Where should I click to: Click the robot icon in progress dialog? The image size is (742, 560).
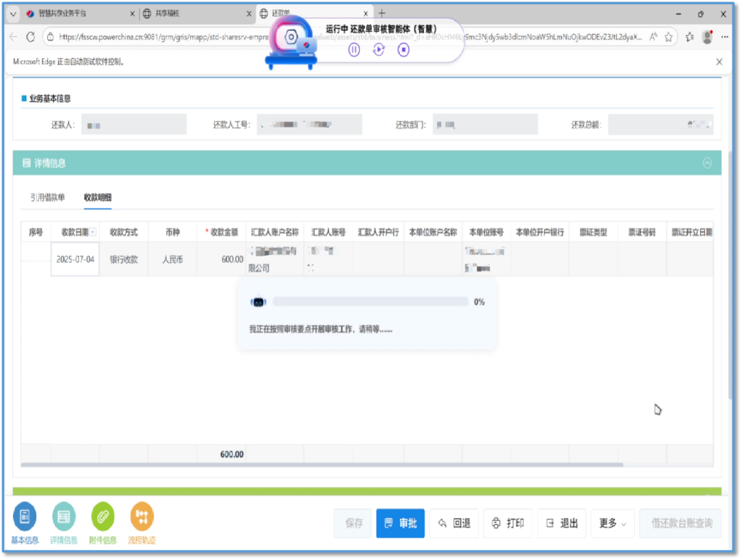[258, 302]
